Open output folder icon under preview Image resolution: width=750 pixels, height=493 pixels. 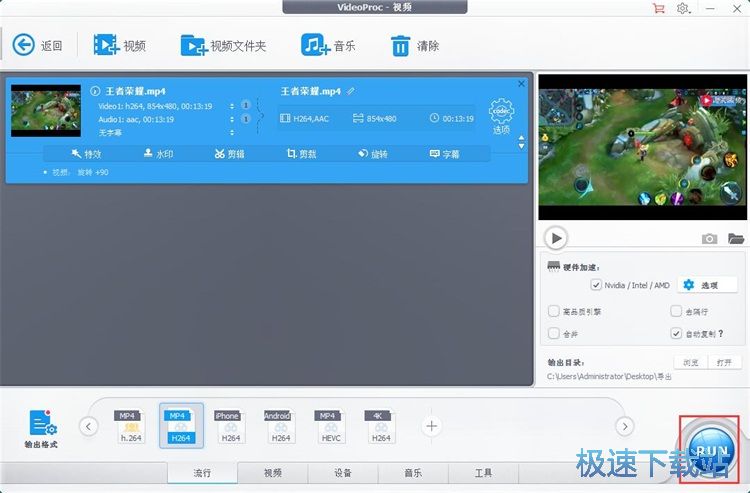click(x=736, y=238)
